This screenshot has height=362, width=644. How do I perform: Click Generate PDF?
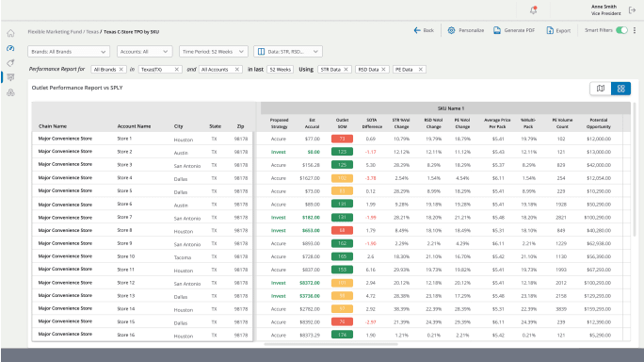[514, 30]
